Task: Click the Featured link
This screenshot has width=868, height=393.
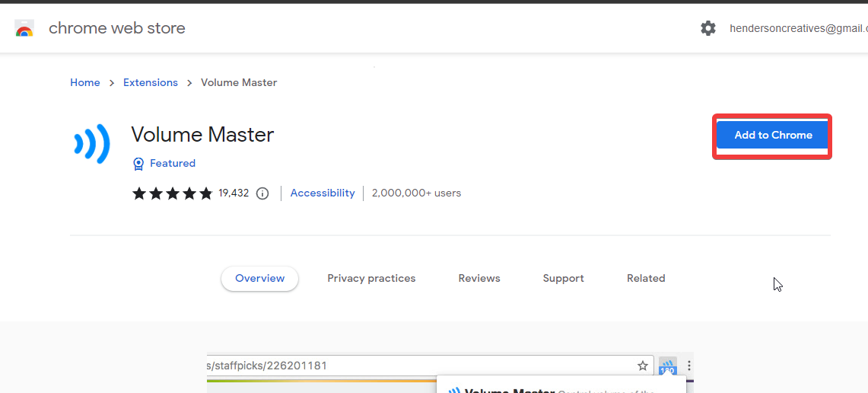Action: (173, 164)
